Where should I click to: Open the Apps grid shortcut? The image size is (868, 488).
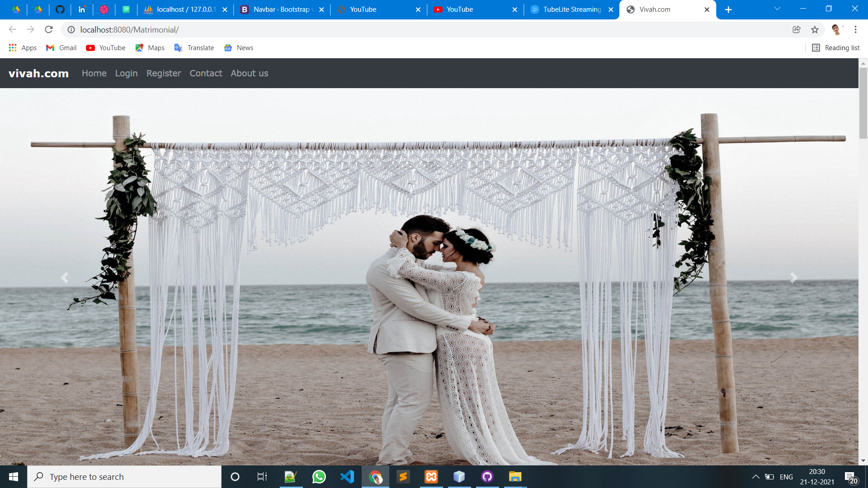click(x=23, y=48)
